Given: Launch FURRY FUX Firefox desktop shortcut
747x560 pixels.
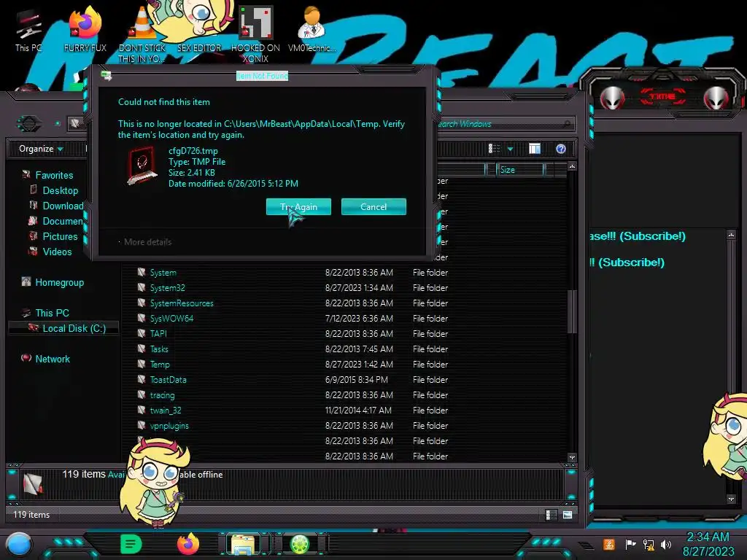Looking at the screenshot, I should tap(85, 30).
